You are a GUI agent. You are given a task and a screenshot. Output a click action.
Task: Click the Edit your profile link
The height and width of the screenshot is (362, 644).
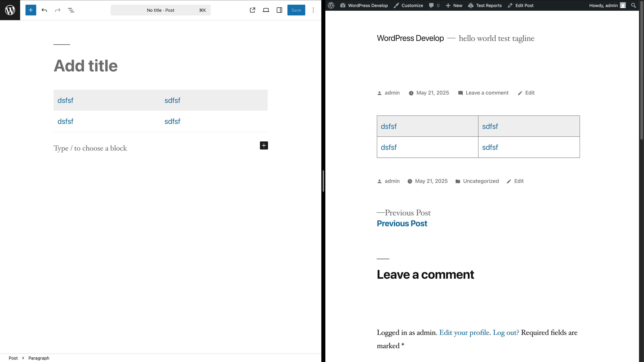tap(464, 333)
